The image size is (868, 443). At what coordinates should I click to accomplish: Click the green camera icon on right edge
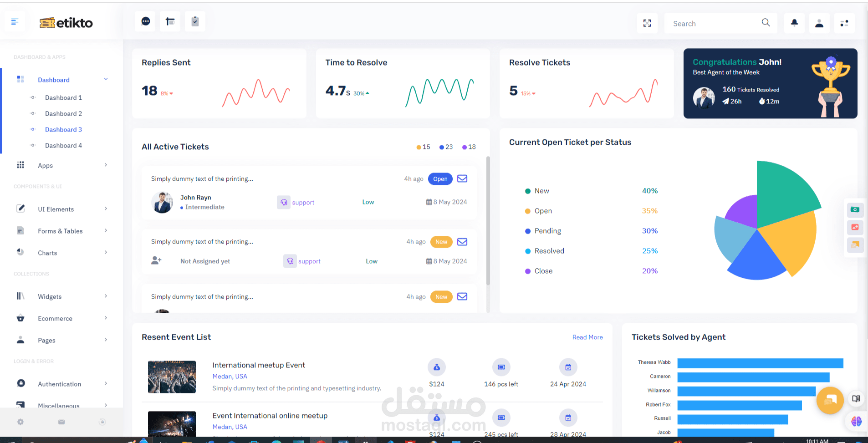(x=855, y=209)
